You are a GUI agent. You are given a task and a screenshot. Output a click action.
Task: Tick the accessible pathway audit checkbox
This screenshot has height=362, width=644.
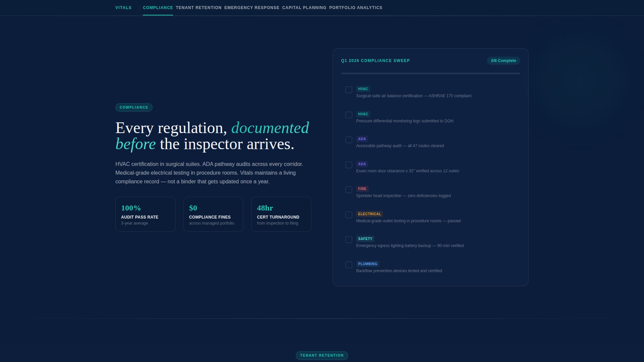(x=349, y=140)
